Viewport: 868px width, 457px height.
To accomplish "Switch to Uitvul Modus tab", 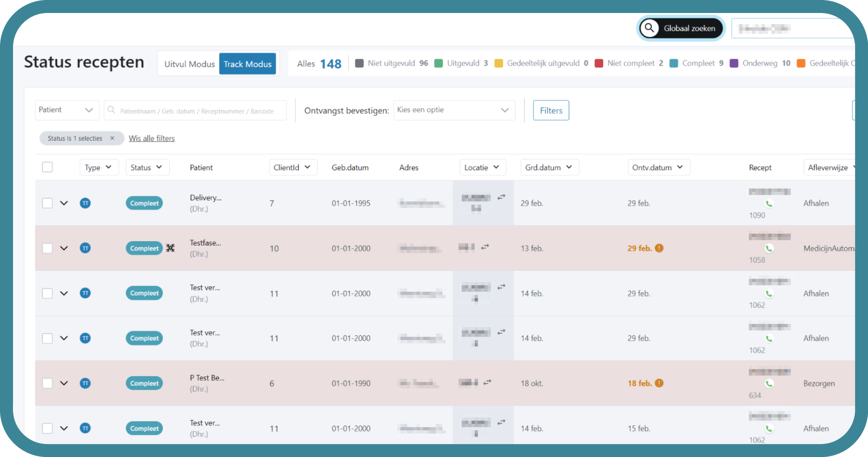I will click(x=189, y=64).
